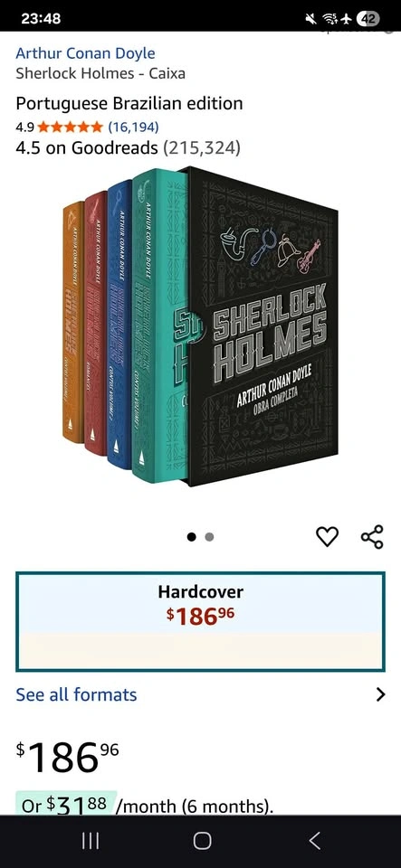
Task: Tap the muted sound status icon
Action: tap(311, 19)
